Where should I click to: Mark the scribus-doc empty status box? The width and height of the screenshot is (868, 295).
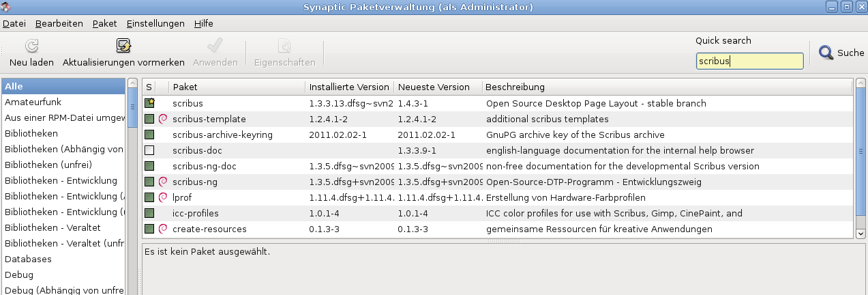(x=149, y=150)
